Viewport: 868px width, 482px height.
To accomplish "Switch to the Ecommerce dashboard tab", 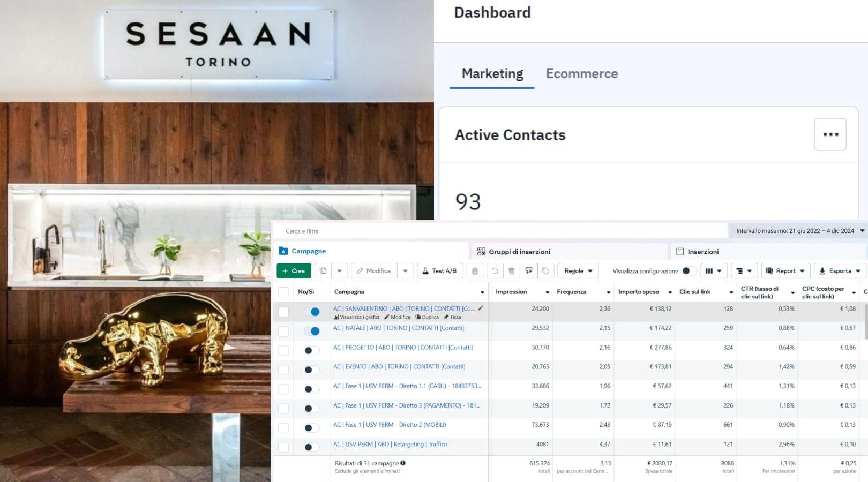I will [x=582, y=73].
